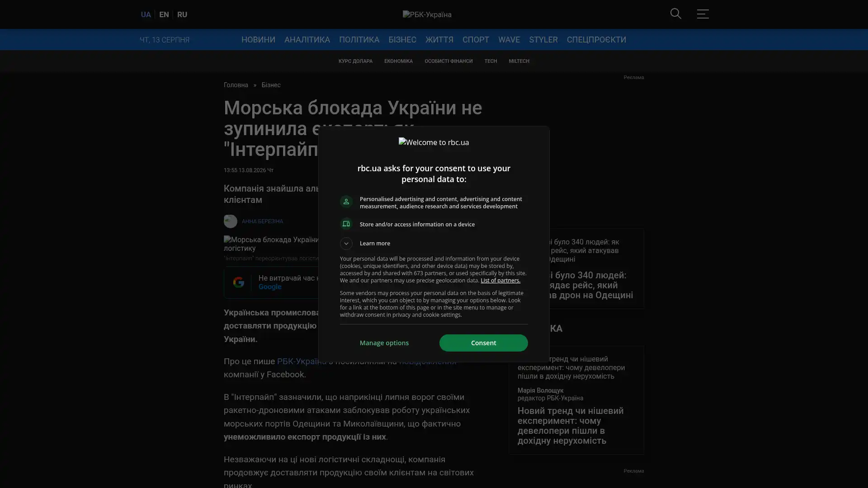Open author Анна Березіна's page
Viewport: 868px width, 488px height.
point(262,221)
